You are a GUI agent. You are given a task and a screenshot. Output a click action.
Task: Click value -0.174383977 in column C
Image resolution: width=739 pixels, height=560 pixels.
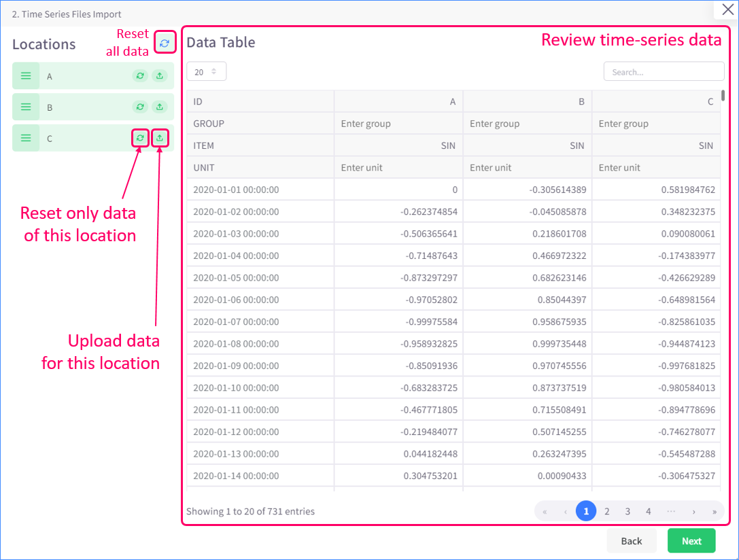click(656, 256)
